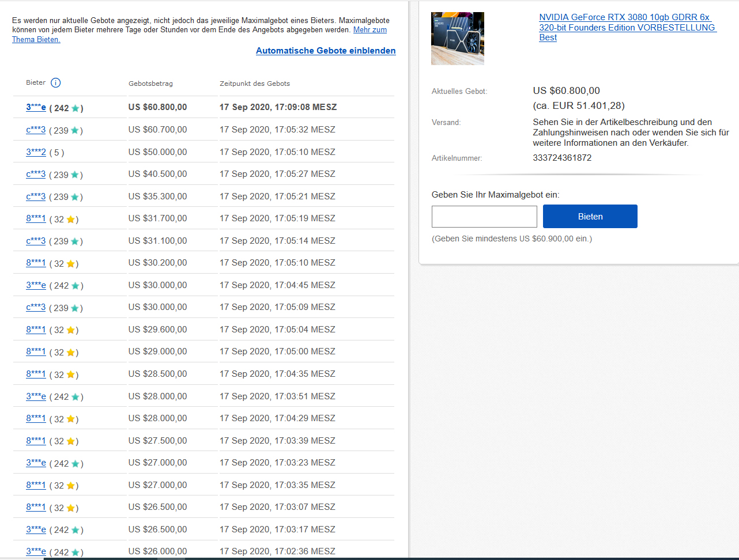Open bidder 8***1 in the 17:04:29 bid row
739x560 pixels.
36,418
